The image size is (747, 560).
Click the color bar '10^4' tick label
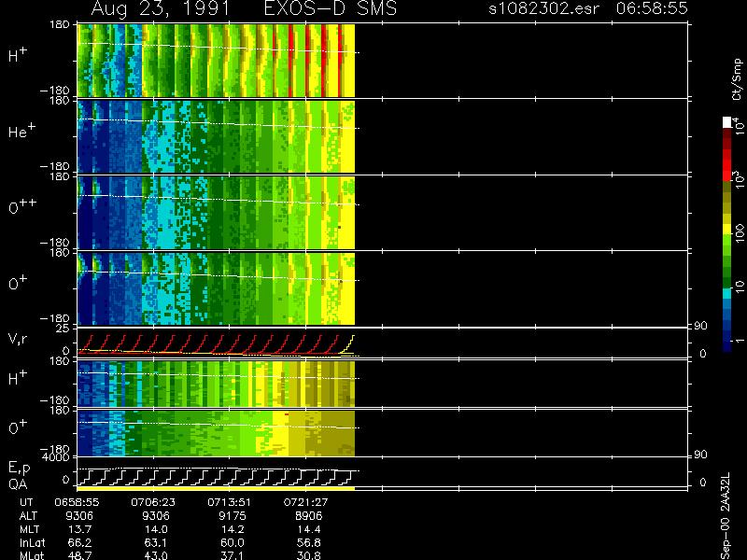tap(739, 124)
